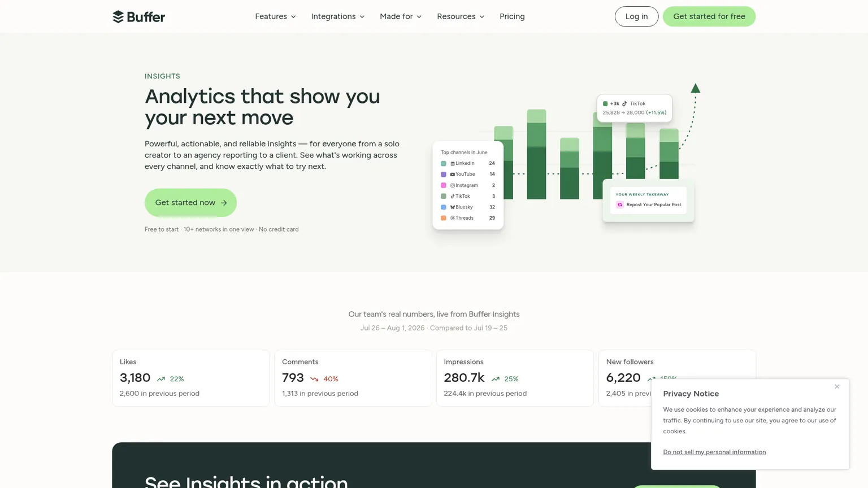
Task: Click the Top channels in June title
Action: coord(464,152)
